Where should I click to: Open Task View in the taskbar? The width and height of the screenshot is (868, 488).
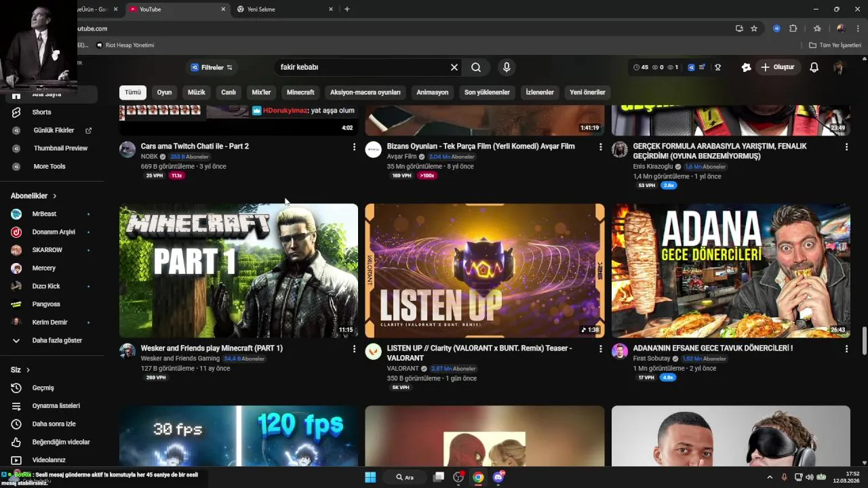pos(439,477)
